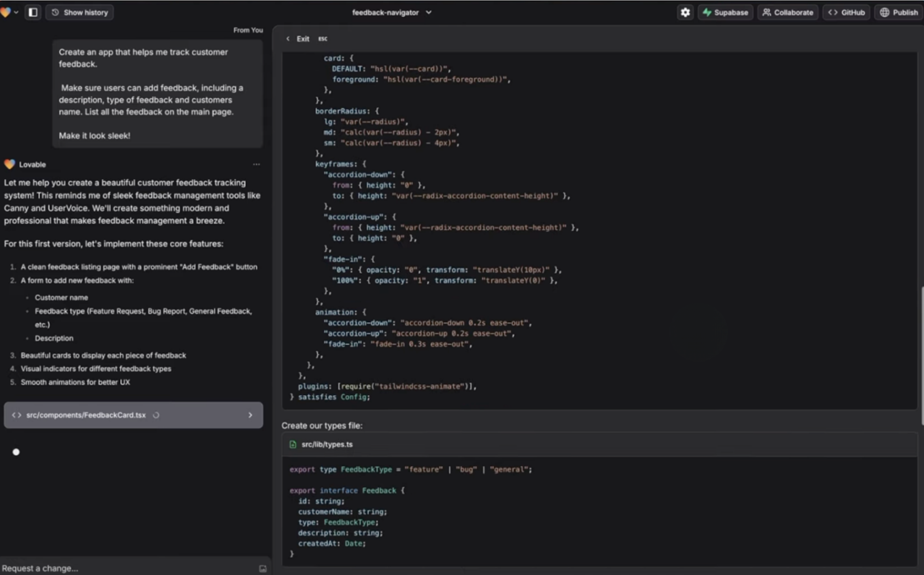Open the dropdown arrow next to Lovable logo
This screenshot has width=924, height=575.
16,12
